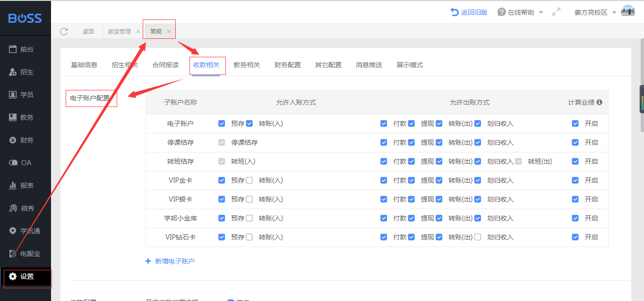The image size is (644, 301).
Task: Open the 前台 sidebar icon
Action: click(x=13, y=49)
